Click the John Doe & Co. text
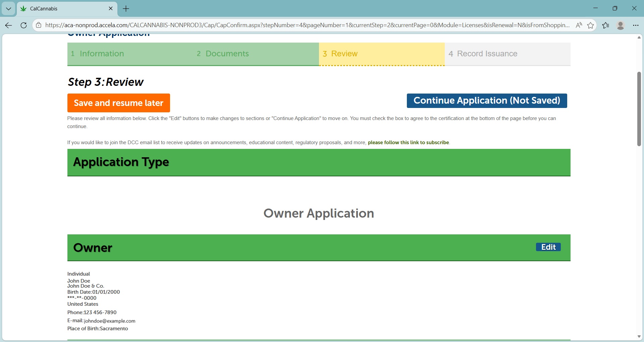 pyautogui.click(x=86, y=286)
